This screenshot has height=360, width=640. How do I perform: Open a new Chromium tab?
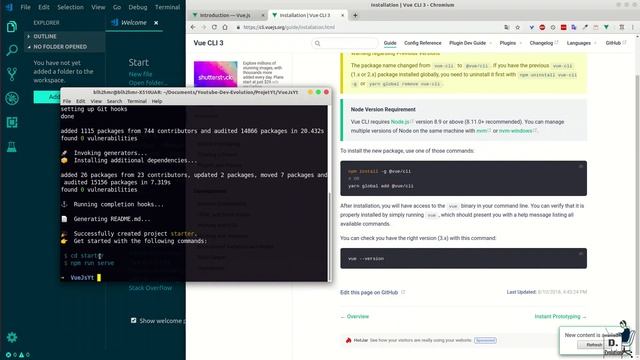(355, 15)
